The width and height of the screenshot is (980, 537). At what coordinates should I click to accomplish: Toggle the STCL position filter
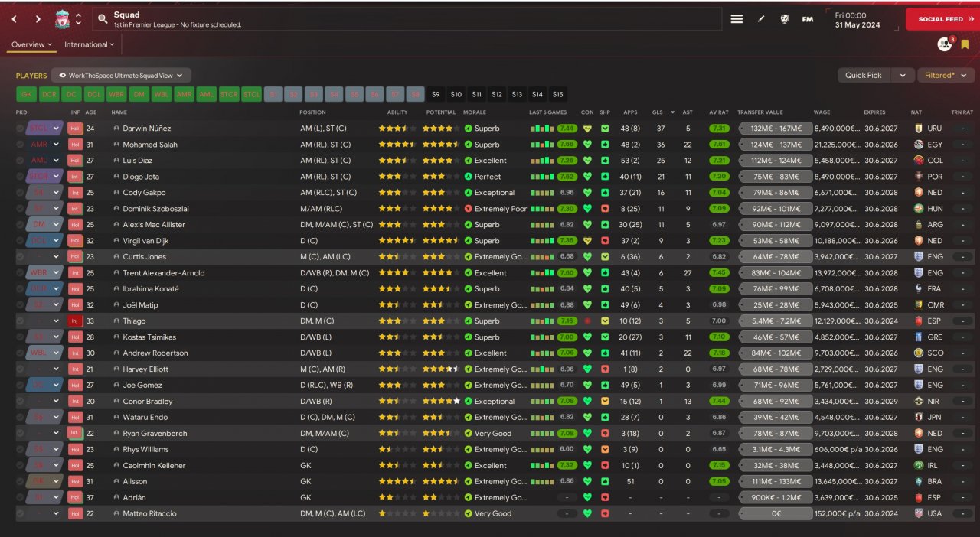click(x=252, y=94)
